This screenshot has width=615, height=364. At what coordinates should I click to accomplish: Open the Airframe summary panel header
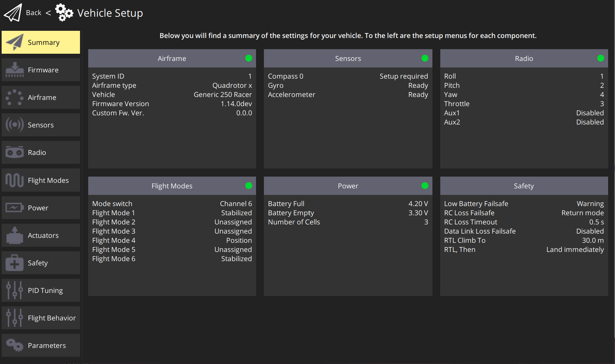click(x=172, y=58)
